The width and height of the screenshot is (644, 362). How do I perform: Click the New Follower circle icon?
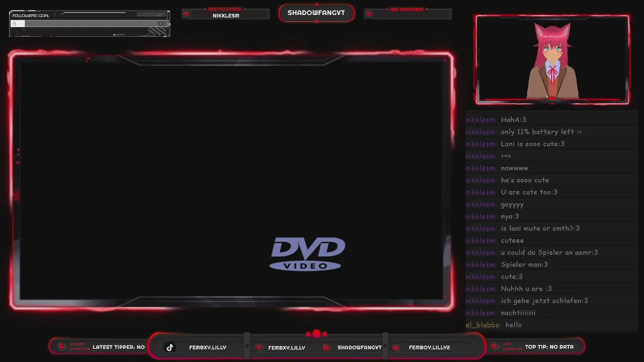[x=187, y=14]
